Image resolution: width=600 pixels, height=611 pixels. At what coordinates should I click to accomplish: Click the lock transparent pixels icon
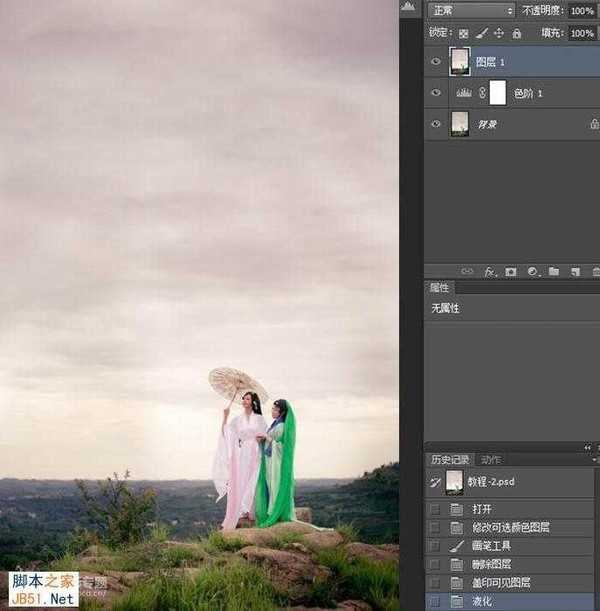point(464,33)
